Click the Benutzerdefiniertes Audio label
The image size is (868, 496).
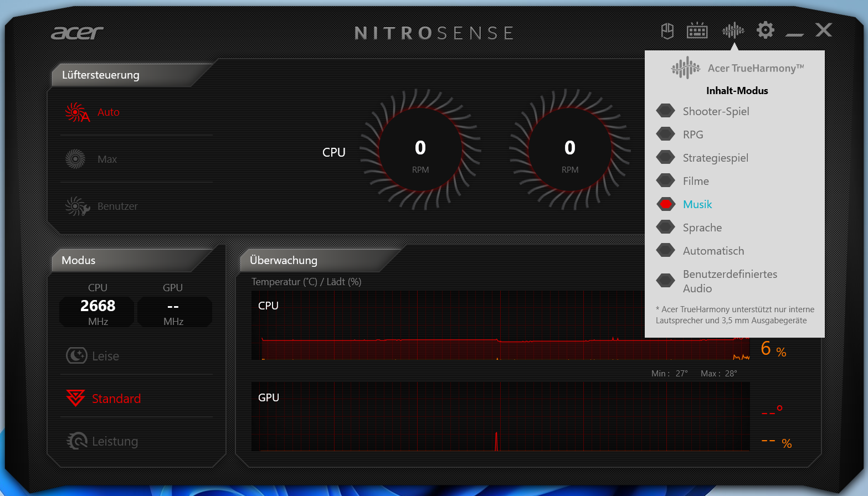[730, 281]
